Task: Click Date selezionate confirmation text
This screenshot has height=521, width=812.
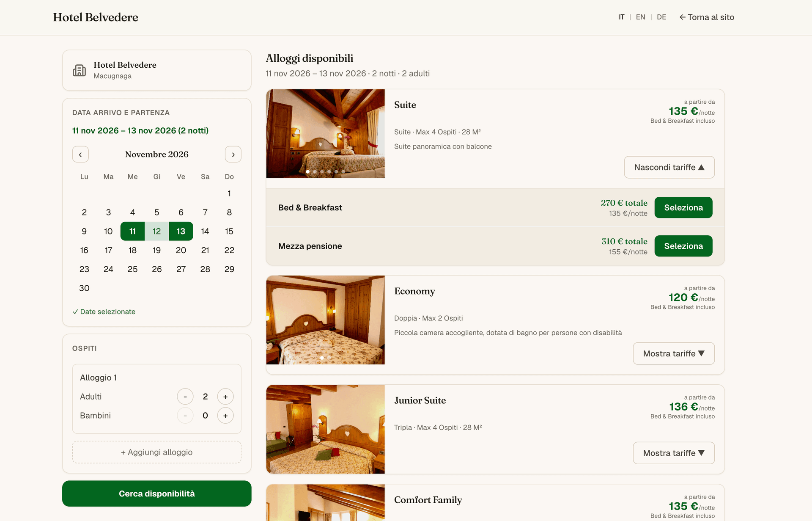Action: tap(104, 311)
